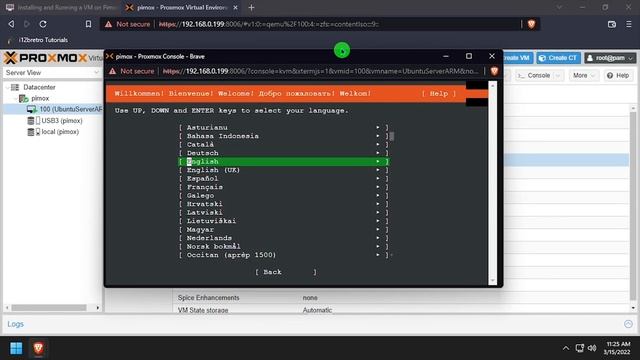Select English (UK) language
The width and height of the screenshot is (640, 360).
(284, 170)
